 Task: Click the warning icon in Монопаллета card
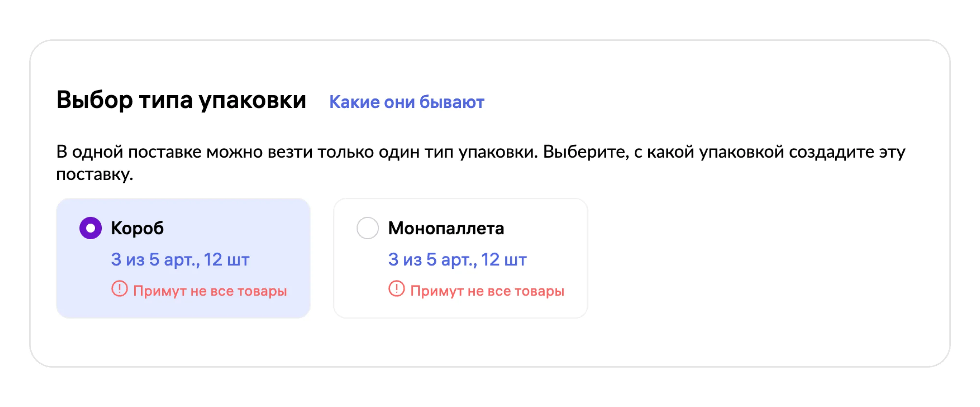pyautogui.click(x=396, y=289)
